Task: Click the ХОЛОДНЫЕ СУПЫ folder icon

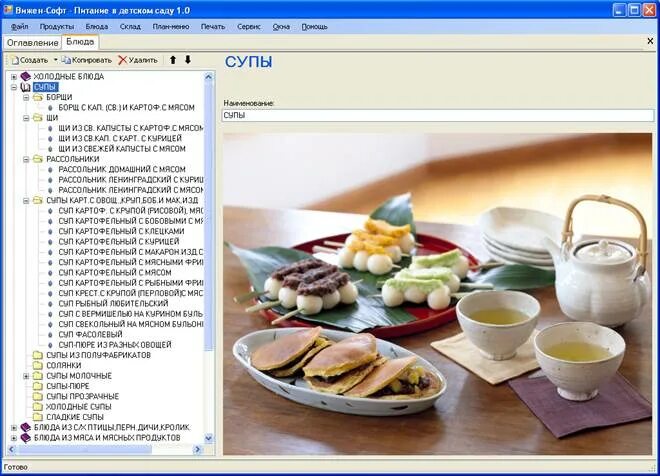Action: point(38,407)
